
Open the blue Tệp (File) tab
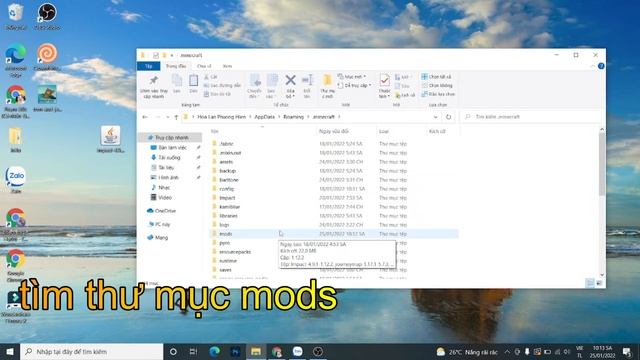(x=149, y=66)
